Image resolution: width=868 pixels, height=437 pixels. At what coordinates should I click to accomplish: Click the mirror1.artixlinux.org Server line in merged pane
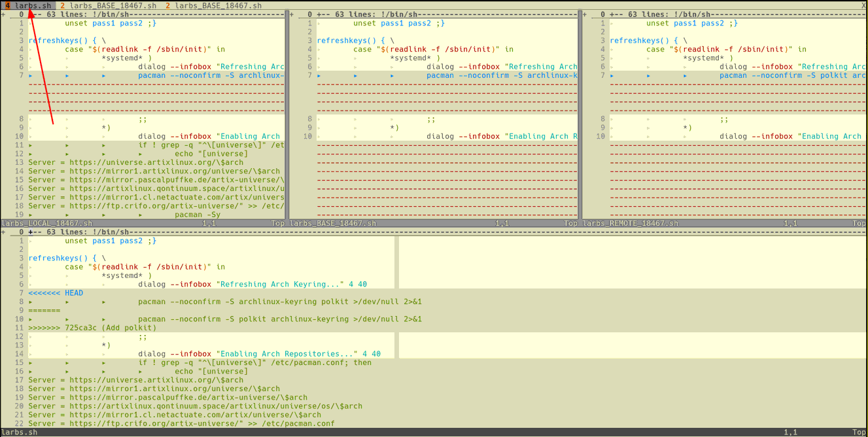[x=154, y=389]
